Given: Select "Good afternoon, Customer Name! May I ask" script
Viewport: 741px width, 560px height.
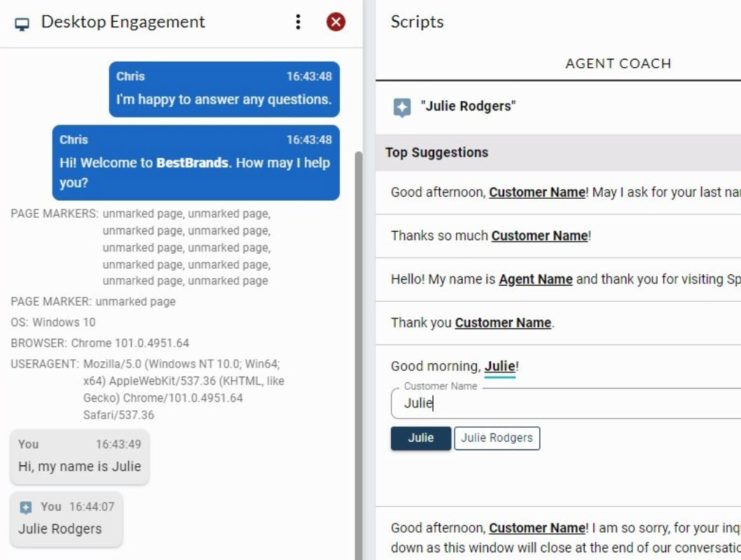Looking at the screenshot, I should [x=560, y=192].
